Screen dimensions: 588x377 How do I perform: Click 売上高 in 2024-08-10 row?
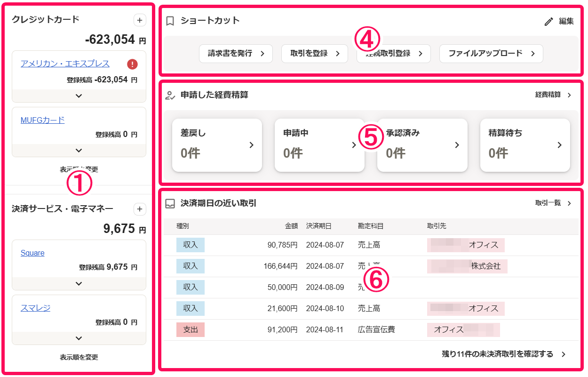[369, 308]
